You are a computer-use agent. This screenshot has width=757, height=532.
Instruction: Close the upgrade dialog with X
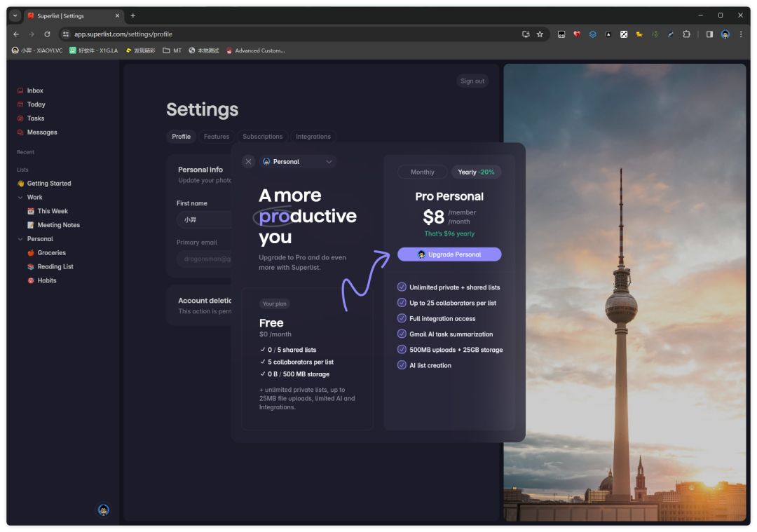tap(248, 162)
